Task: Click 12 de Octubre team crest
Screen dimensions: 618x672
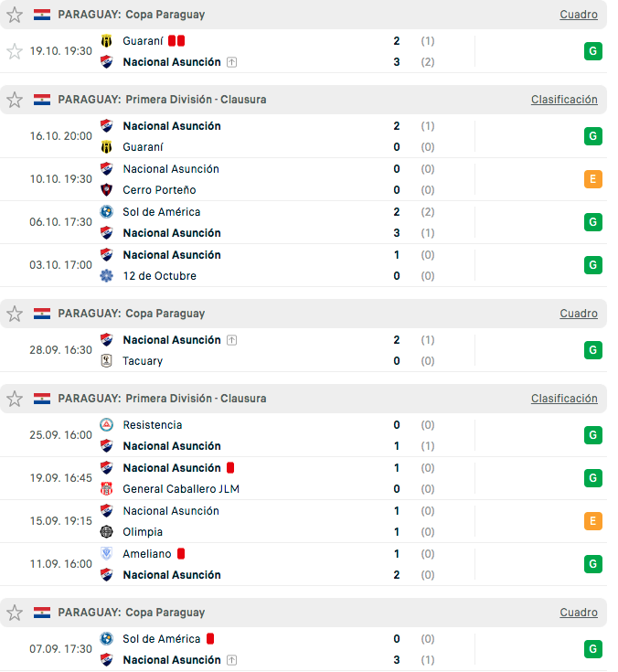Action: click(x=107, y=276)
